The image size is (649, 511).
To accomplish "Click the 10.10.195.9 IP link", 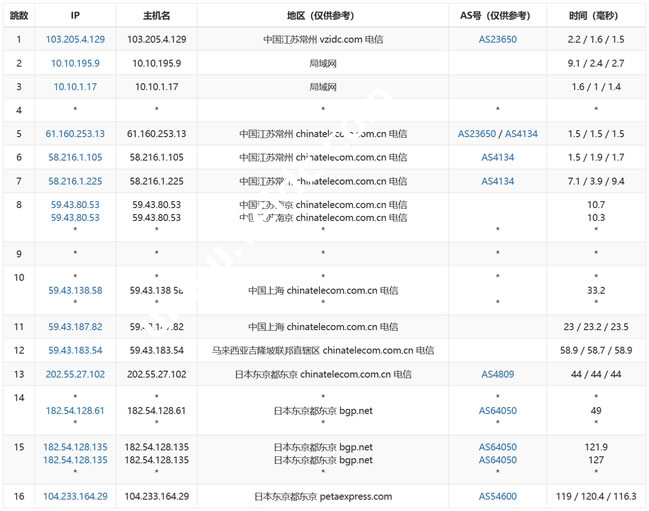I will (75, 63).
